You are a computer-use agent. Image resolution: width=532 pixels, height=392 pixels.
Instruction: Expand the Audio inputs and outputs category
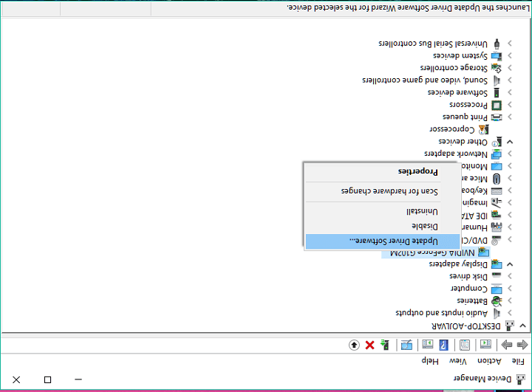tap(510, 313)
